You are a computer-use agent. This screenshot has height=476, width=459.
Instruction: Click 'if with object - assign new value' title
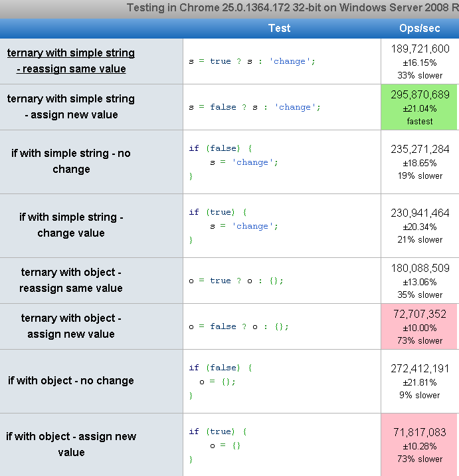pyautogui.click(x=71, y=445)
